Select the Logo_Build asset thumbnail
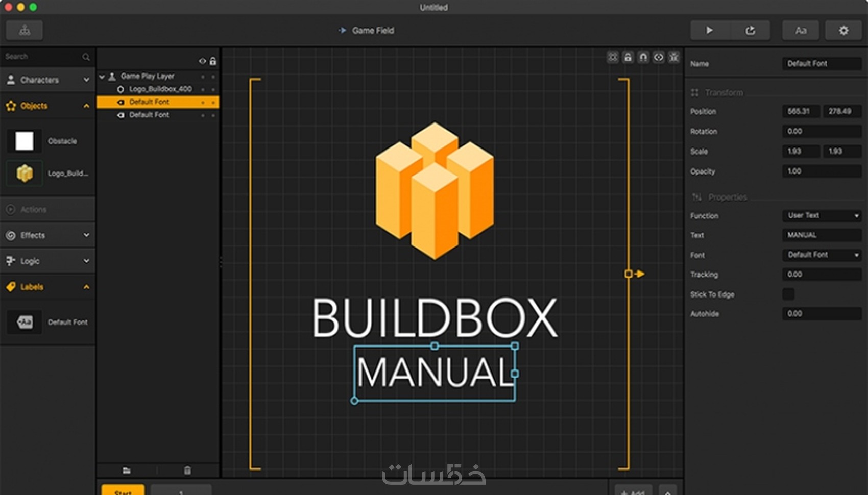This screenshot has width=868, height=495. click(x=24, y=174)
